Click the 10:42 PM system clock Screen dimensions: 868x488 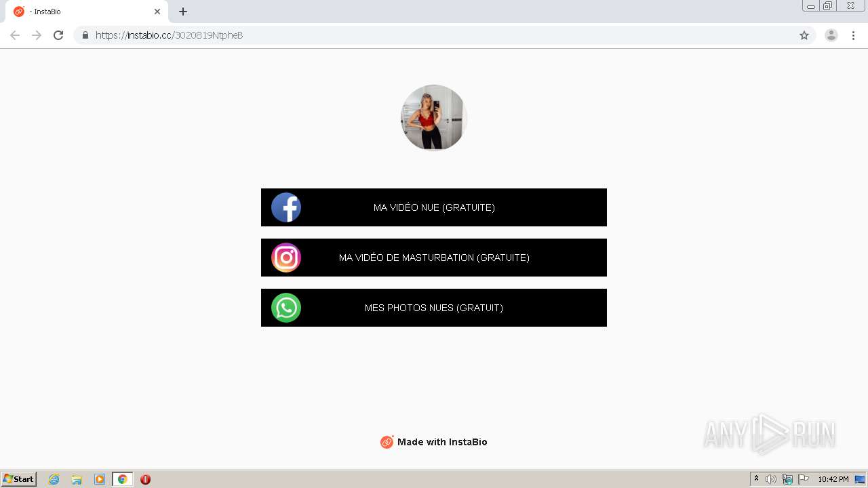(x=833, y=479)
